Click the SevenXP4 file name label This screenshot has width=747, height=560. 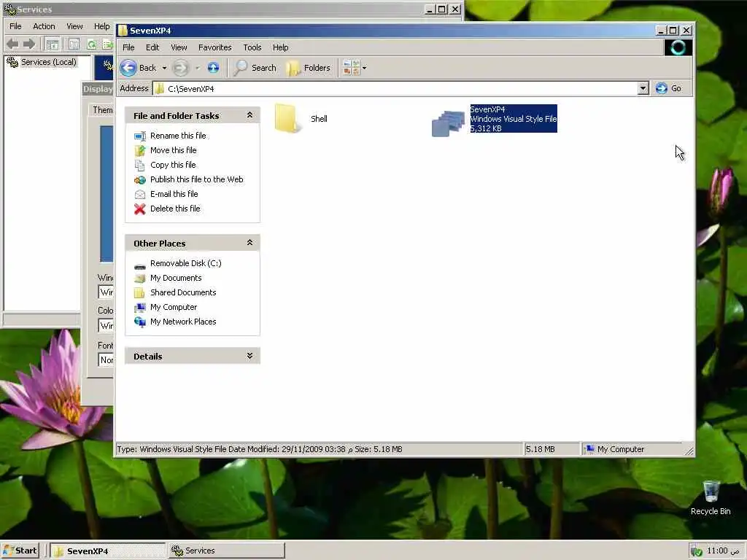coord(487,109)
